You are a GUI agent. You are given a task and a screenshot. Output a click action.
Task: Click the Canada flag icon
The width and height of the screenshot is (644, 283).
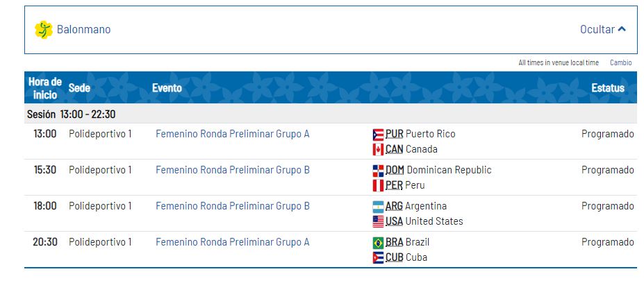coord(378,150)
